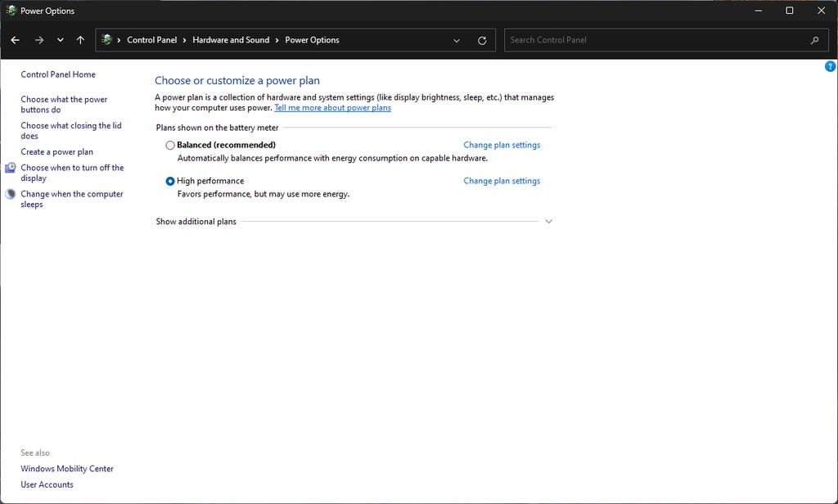838x504 pixels.
Task: Click the See also label
Action: 35,452
